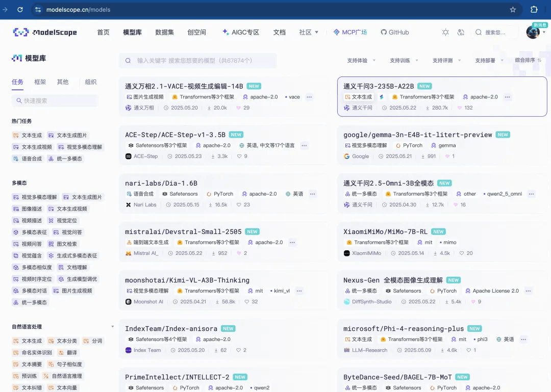
Task: Switch to the 框架 filter tab
Action: pyautogui.click(x=40, y=82)
